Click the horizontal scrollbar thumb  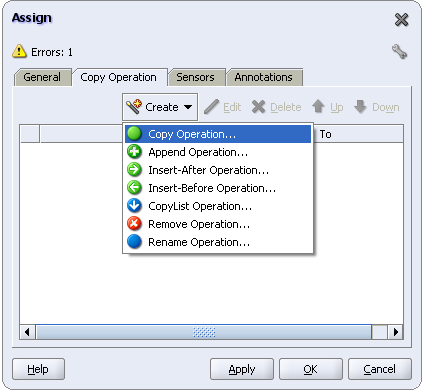tap(204, 332)
